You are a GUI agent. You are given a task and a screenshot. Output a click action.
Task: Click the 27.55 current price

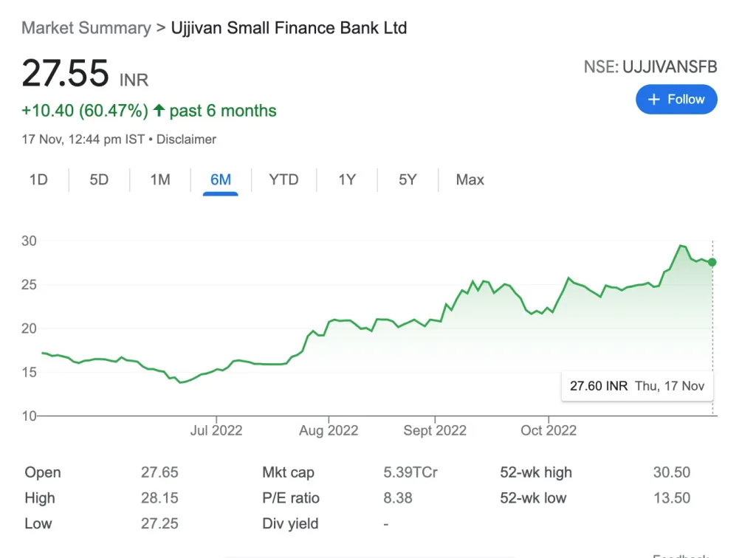pyautogui.click(x=65, y=73)
